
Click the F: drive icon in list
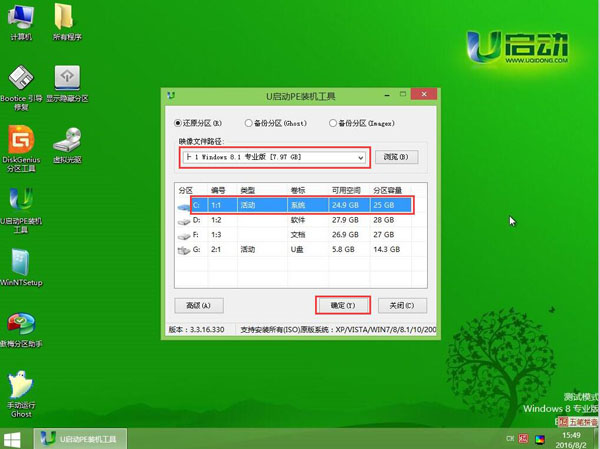(x=184, y=236)
